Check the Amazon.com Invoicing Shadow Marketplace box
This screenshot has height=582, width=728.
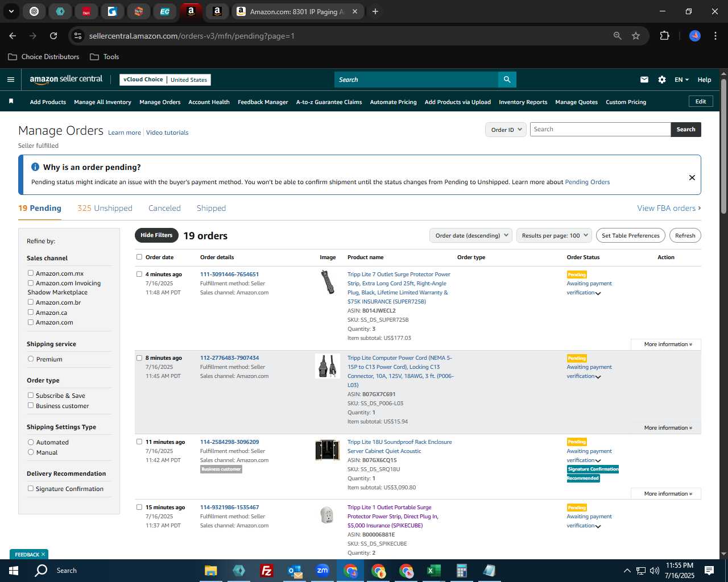(31, 282)
